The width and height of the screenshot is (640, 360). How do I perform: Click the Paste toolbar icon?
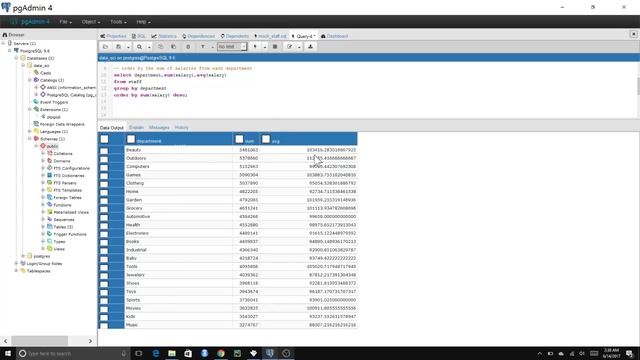[173, 47]
